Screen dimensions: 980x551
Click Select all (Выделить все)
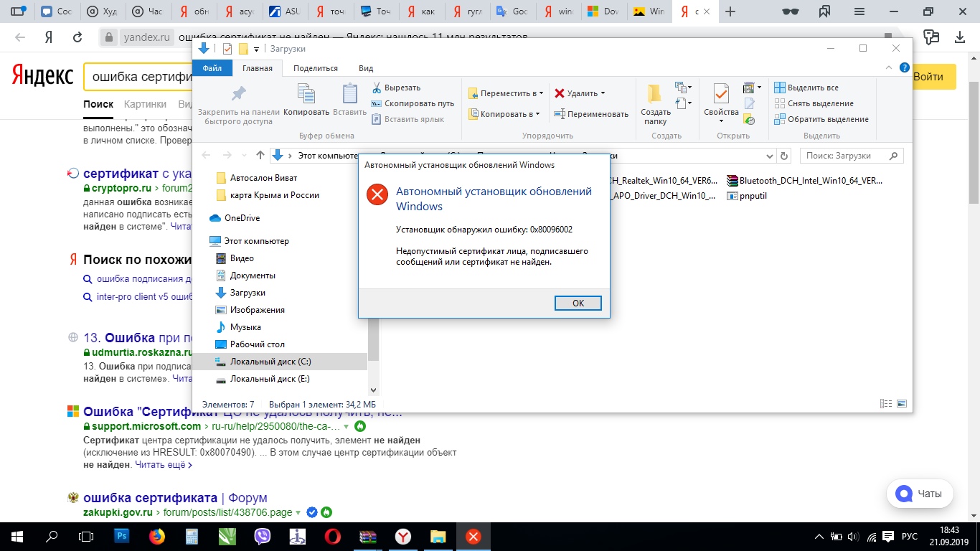tap(806, 88)
